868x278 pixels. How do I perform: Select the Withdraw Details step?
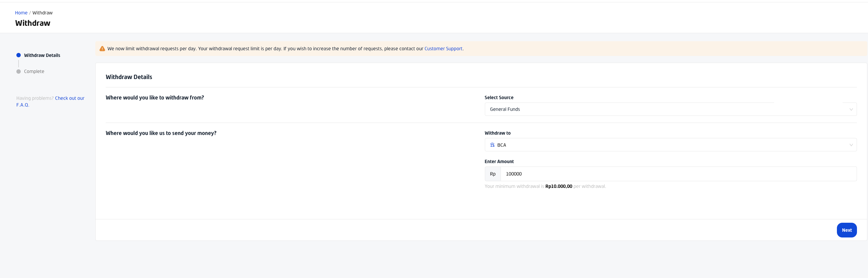42,55
